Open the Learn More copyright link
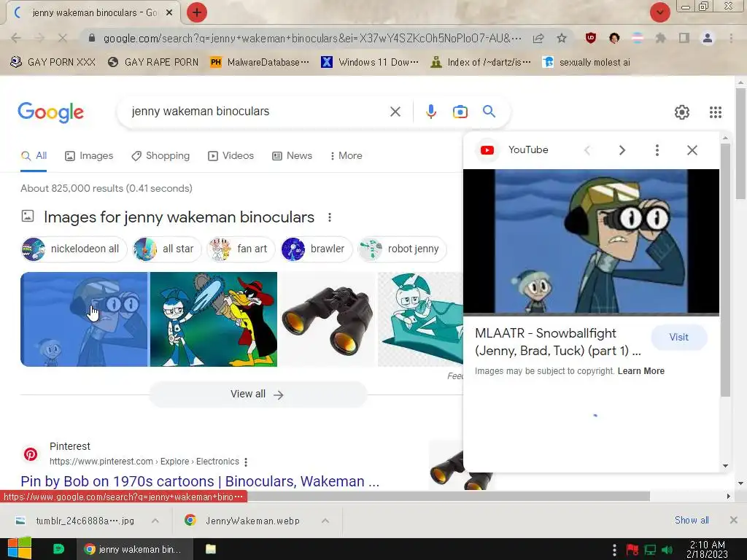 [641, 371]
